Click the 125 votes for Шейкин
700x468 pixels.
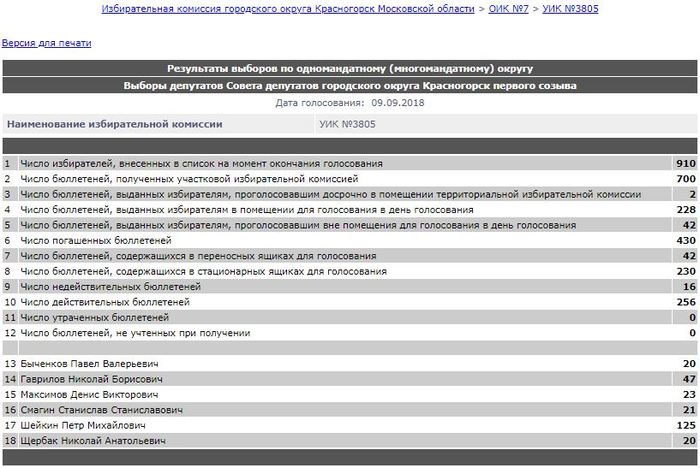pyautogui.click(x=685, y=425)
